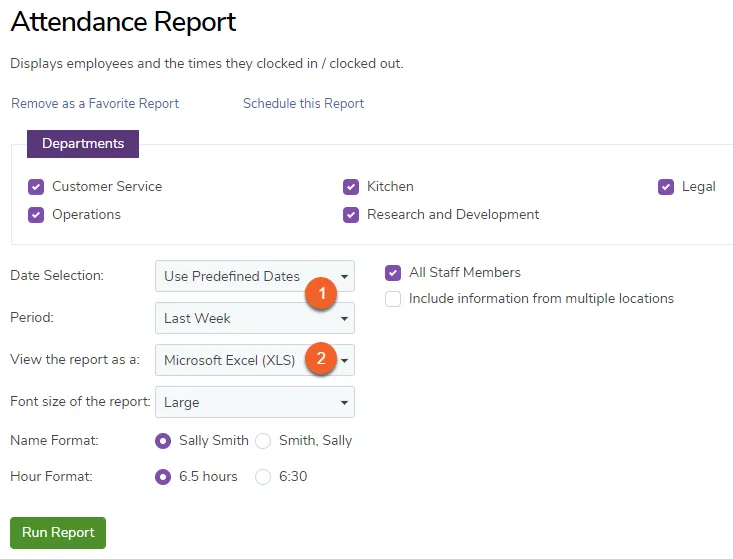Click the Run Report button
The width and height of the screenshot is (733, 559).
point(58,533)
